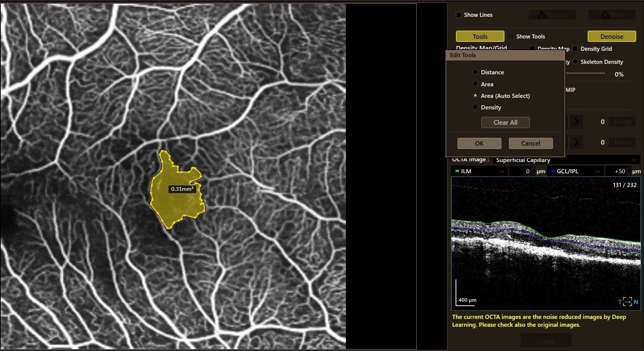Choose the Density radio button in Edit Tools
Image resolution: width=644 pixels, height=351 pixels.
coord(475,107)
